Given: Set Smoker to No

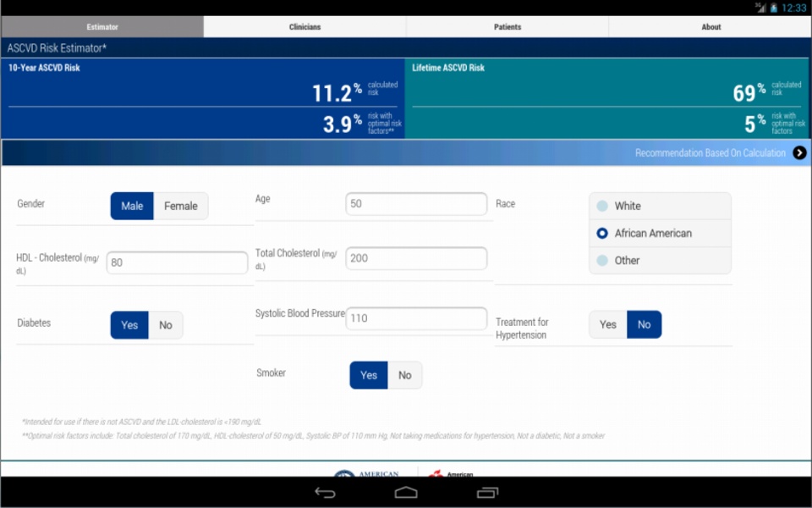Looking at the screenshot, I should (405, 375).
